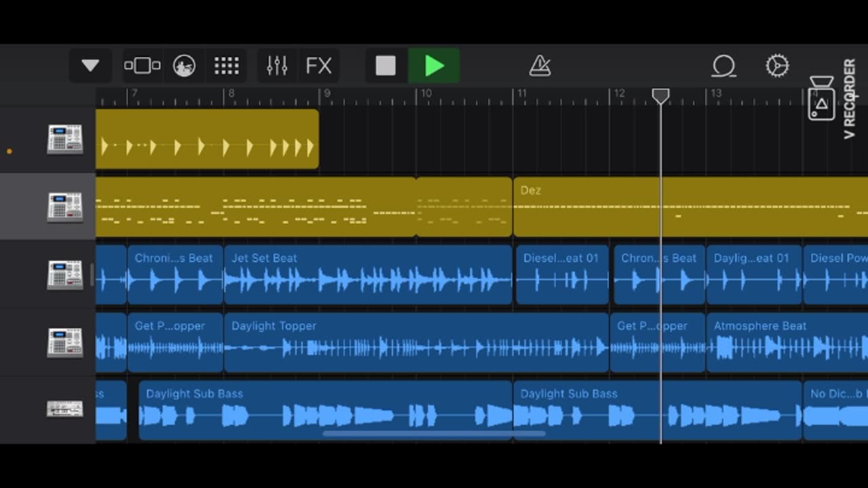Open the song browser dropdown arrow
The image size is (868, 488).
tap(90, 66)
